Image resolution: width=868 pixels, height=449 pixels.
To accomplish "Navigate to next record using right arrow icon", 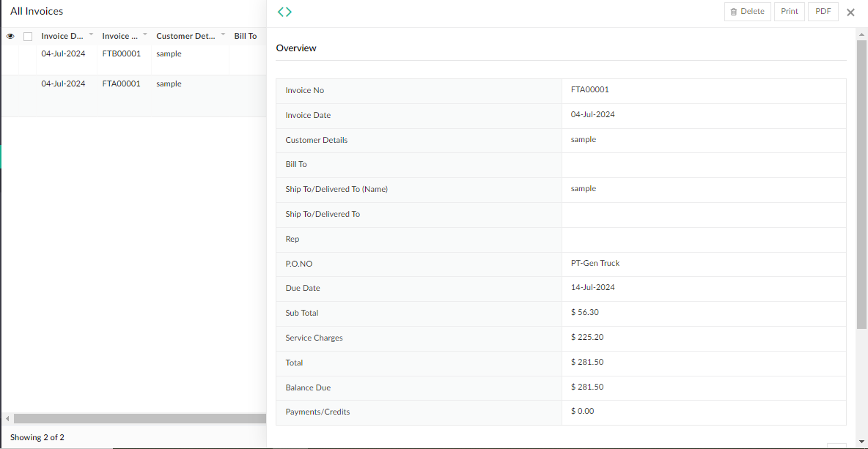I will (x=290, y=12).
